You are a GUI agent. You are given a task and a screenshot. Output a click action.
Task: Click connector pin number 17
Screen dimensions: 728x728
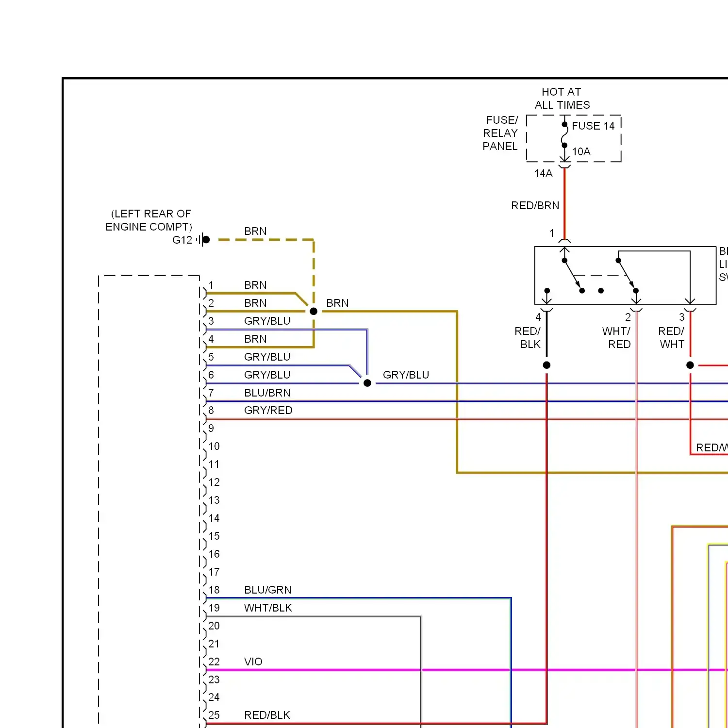[214, 572]
